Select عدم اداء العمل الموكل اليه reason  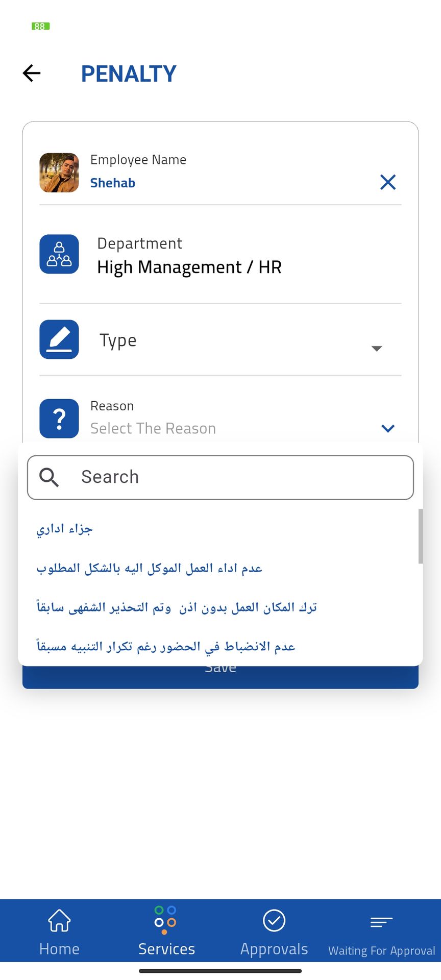click(149, 568)
